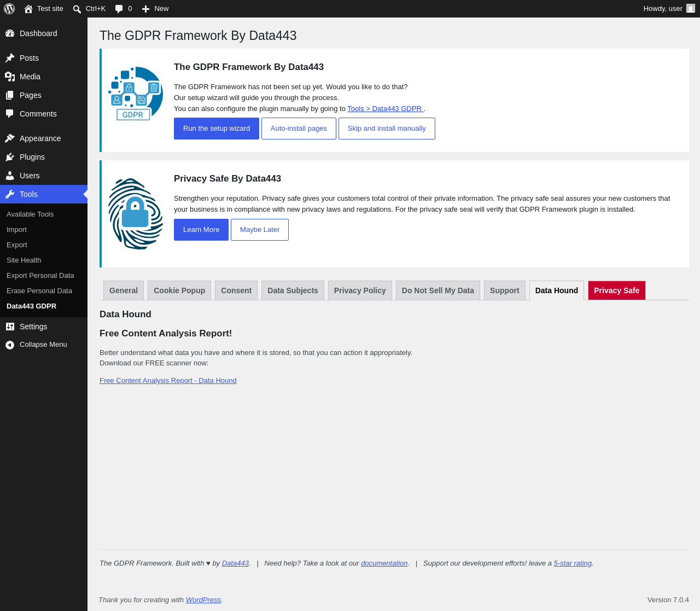Image resolution: width=700 pixels, height=611 pixels.
Task: Click Auto-install pages button
Action: [x=299, y=129]
